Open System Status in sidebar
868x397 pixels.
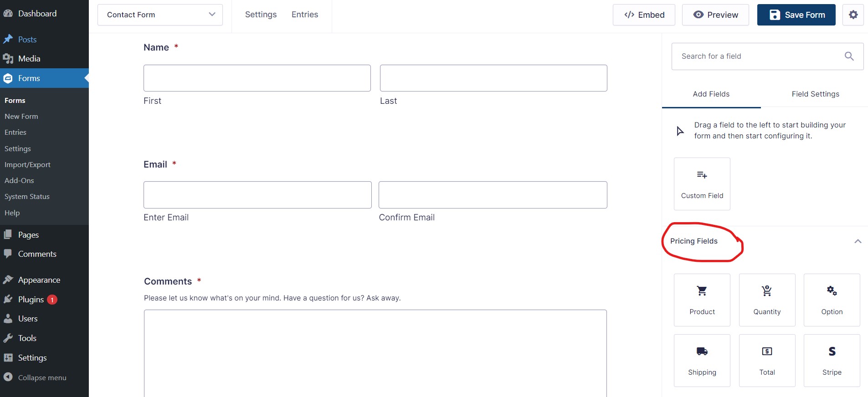coord(27,197)
